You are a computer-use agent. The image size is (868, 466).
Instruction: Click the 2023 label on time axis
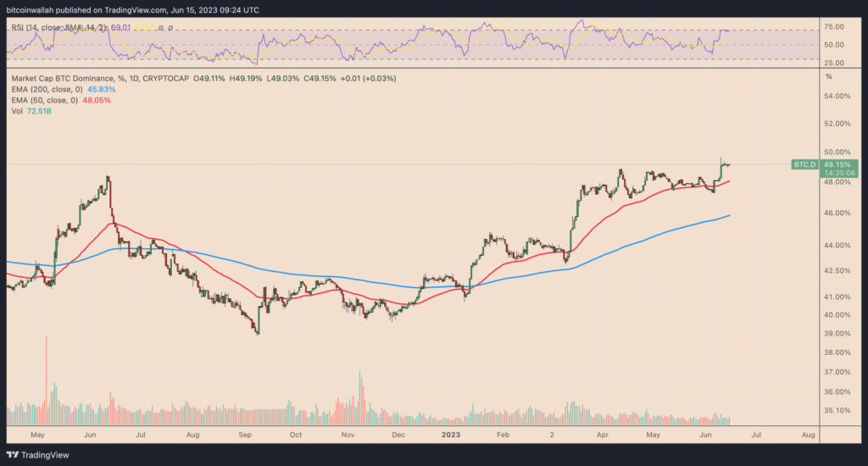pyautogui.click(x=451, y=435)
